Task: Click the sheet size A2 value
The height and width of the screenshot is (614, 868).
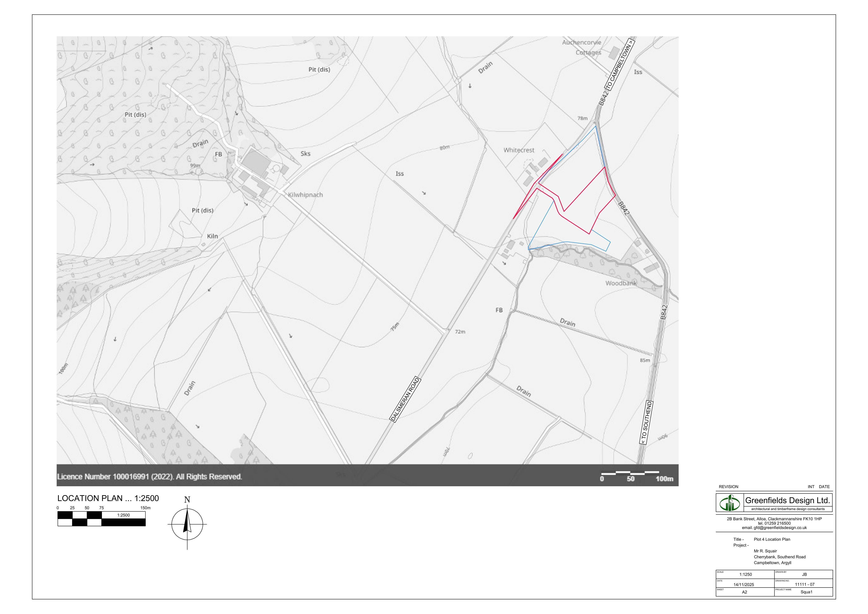Action: point(744,592)
